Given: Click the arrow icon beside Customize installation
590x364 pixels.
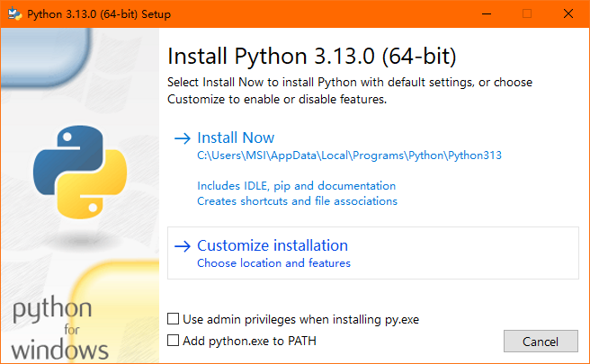Looking at the screenshot, I should pyautogui.click(x=183, y=245).
